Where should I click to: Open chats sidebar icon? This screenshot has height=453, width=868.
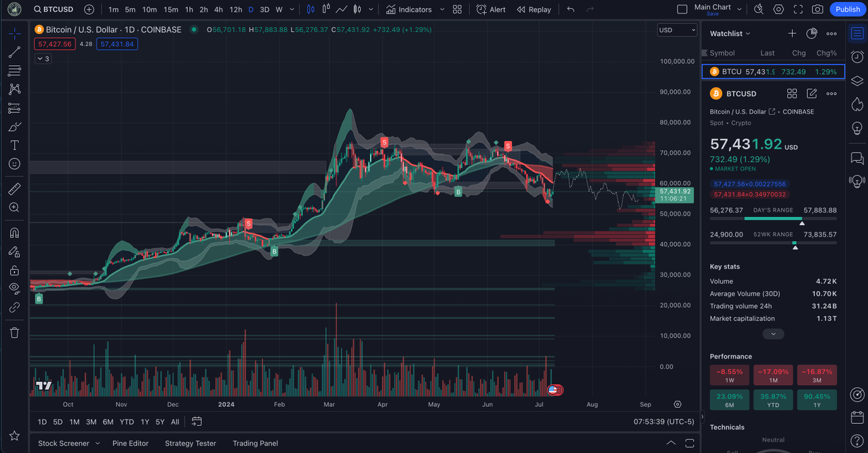[x=857, y=158]
